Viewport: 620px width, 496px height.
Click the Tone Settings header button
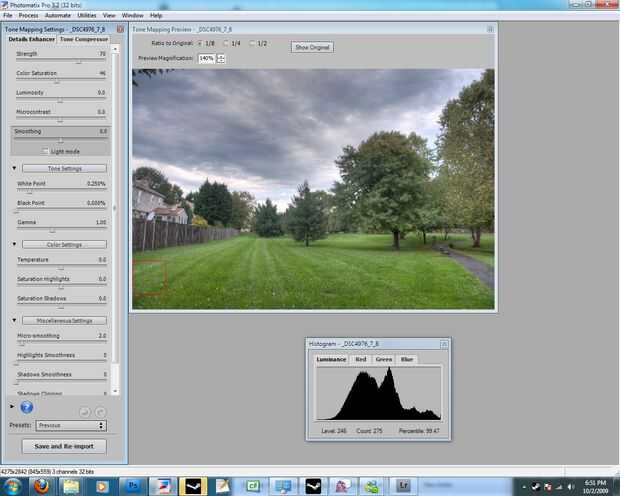pyautogui.click(x=64, y=168)
